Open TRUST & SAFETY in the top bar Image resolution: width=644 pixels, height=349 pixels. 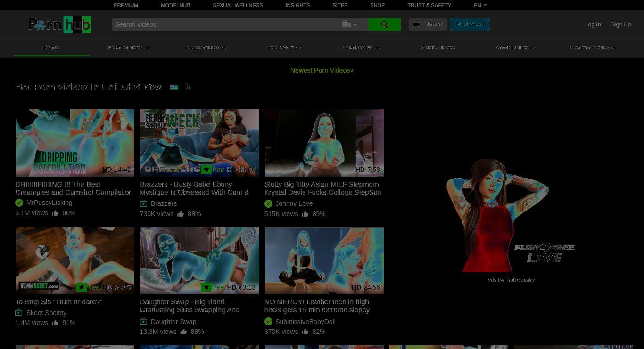[429, 5]
